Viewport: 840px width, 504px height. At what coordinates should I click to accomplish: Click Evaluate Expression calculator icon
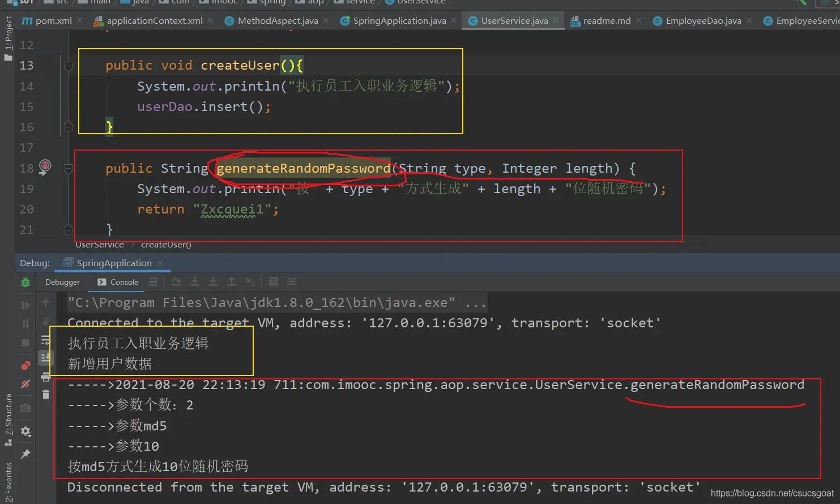tap(274, 282)
